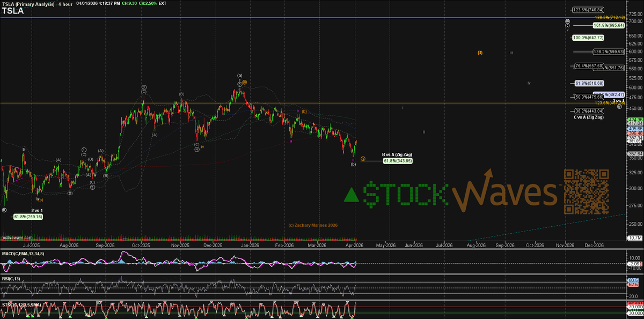Click the red 396.48 price tag
This screenshot has height=319, width=644.
[x=635, y=133]
